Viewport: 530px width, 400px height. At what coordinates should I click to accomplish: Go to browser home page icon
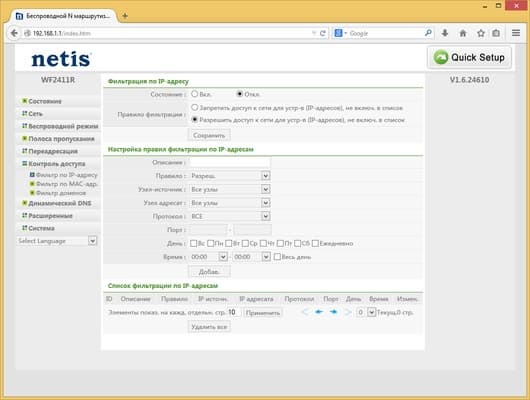463,33
